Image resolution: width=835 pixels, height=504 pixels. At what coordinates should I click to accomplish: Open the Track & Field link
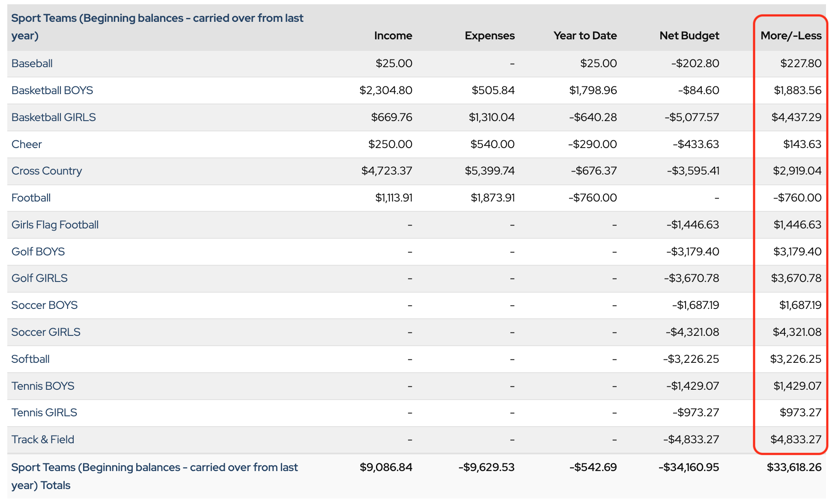point(43,439)
